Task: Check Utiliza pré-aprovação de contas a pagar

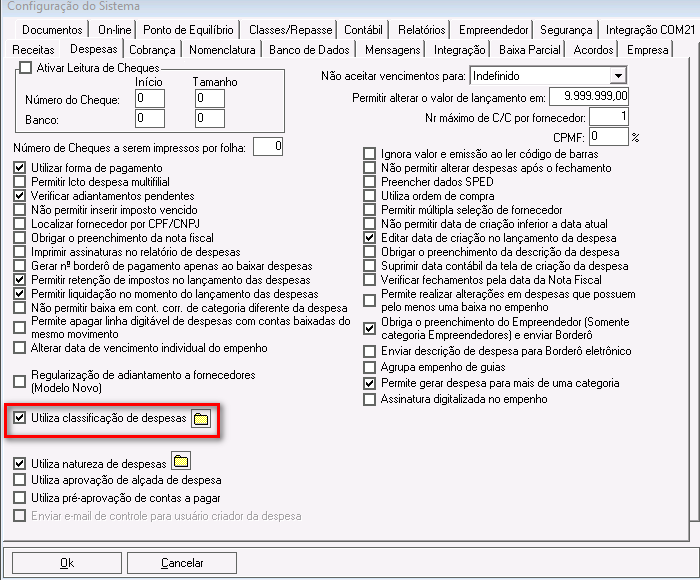Action: pyautogui.click(x=20, y=498)
